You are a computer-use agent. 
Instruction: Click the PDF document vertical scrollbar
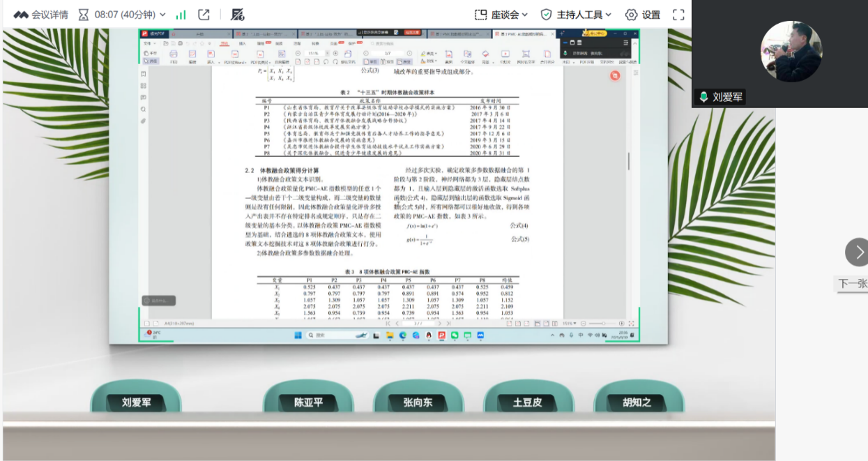[628, 161]
